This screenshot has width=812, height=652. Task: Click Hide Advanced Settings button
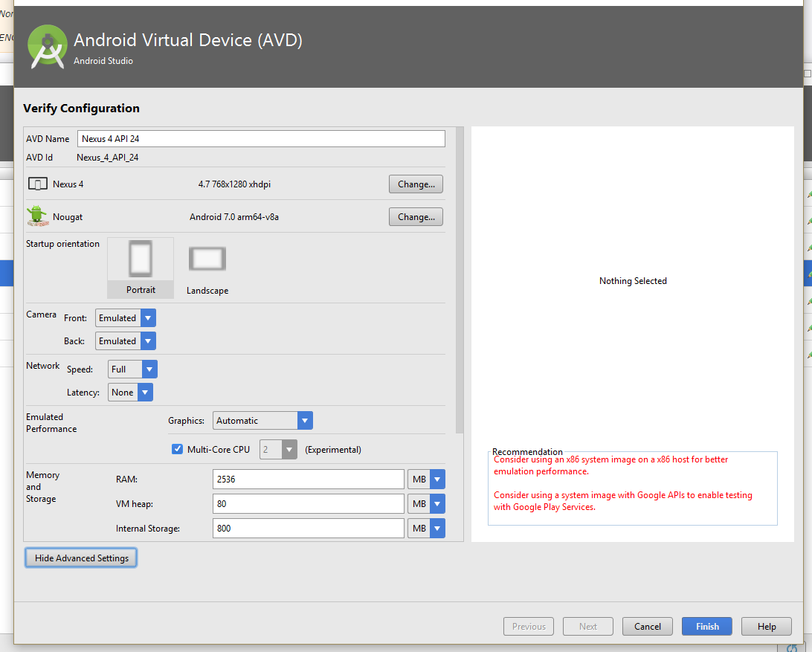81,558
